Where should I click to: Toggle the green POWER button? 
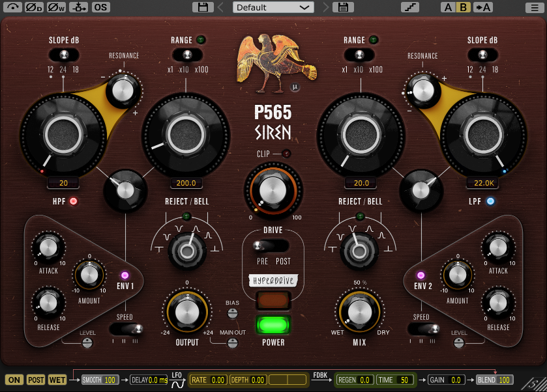point(273,326)
